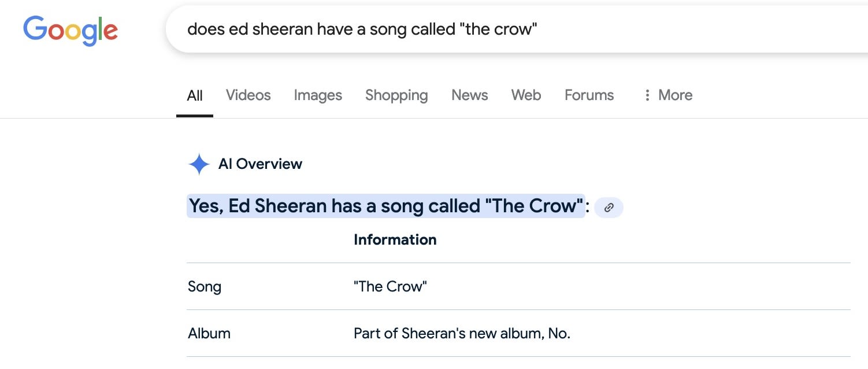The image size is (868, 369).
Task: Select the All tab
Action: (x=195, y=95)
